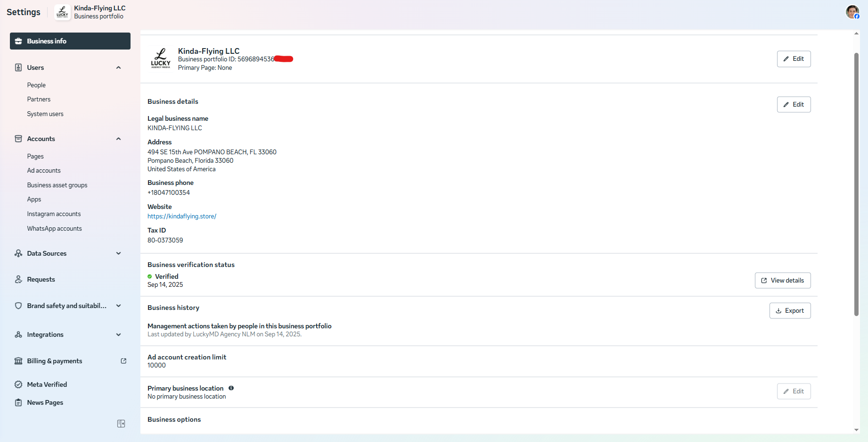Go to News Pages

(x=45, y=402)
